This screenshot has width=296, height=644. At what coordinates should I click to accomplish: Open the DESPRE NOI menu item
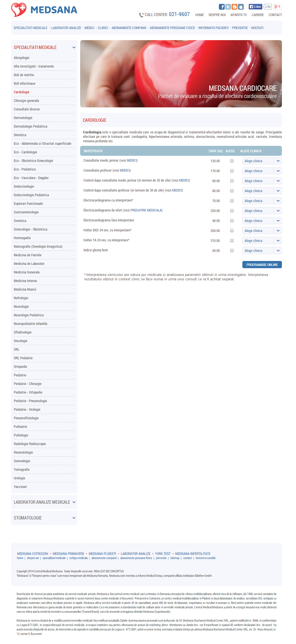(217, 15)
